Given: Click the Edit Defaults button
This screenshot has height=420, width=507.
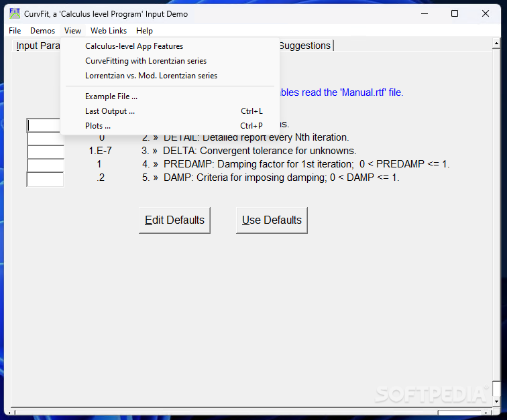Looking at the screenshot, I should pyautogui.click(x=174, y=220).
